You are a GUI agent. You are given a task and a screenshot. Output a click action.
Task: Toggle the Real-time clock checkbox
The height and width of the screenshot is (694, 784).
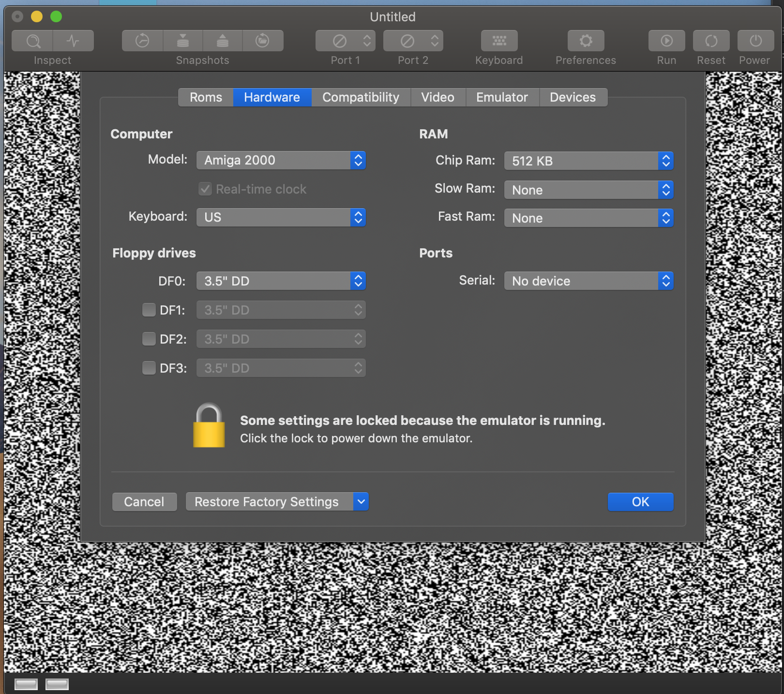click(x=205, y=189)
